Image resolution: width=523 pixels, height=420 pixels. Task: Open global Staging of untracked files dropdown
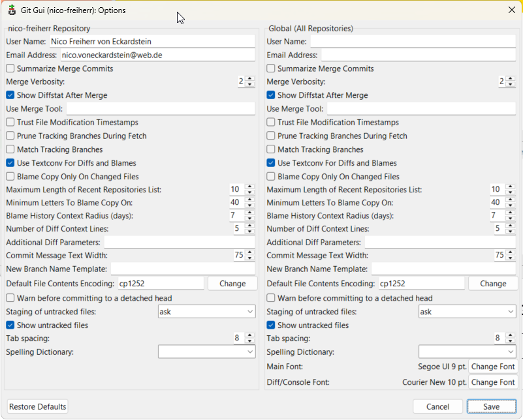(467, 312)
